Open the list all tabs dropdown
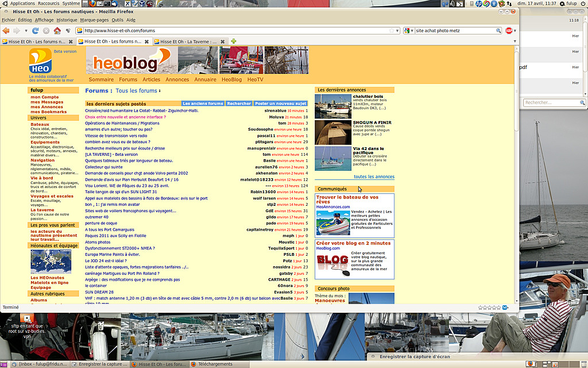The height and width of the screenshot is (368, 588). (x=515, y=41)
